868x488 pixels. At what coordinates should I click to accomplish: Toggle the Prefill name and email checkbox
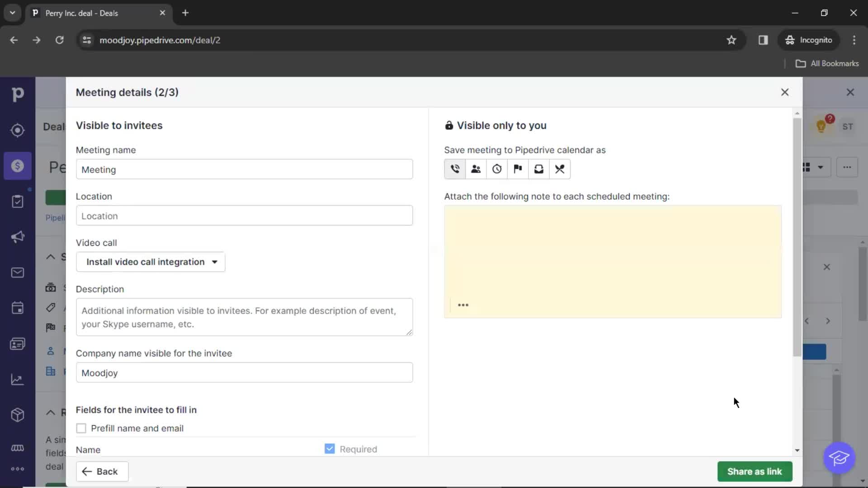tap(81, 428)
